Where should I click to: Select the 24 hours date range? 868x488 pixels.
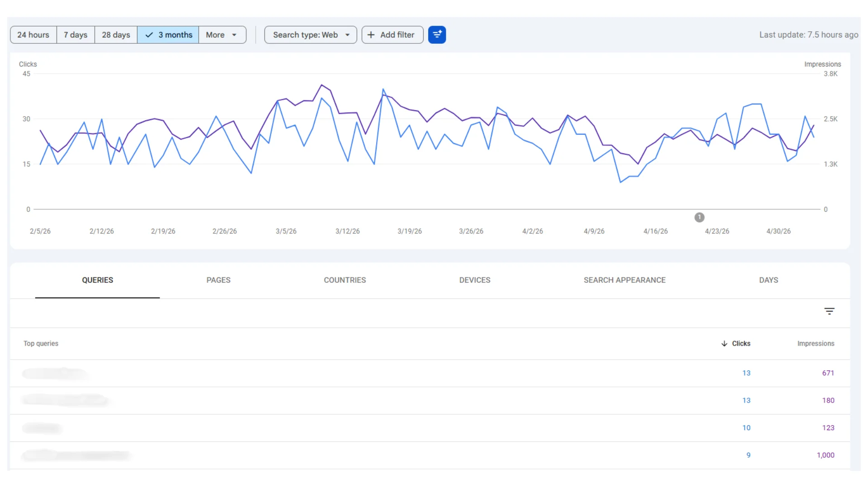33,35
